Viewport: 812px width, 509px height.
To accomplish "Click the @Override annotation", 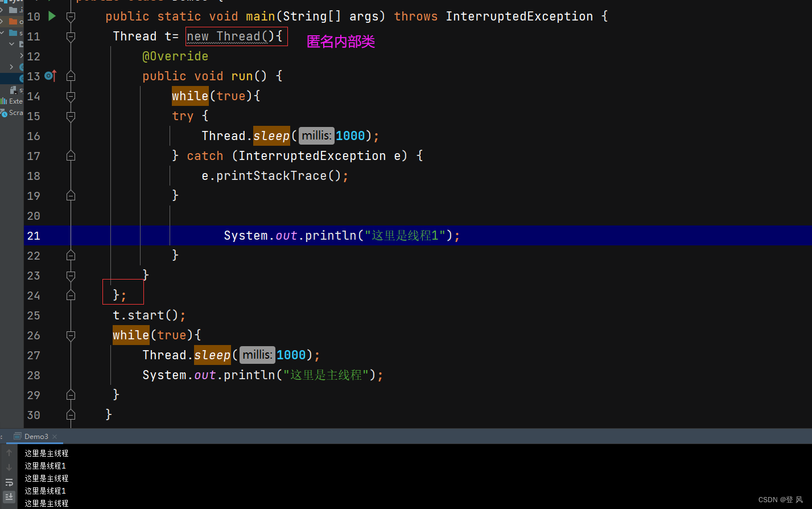I will pyautogui.click(x=175, y=56).
